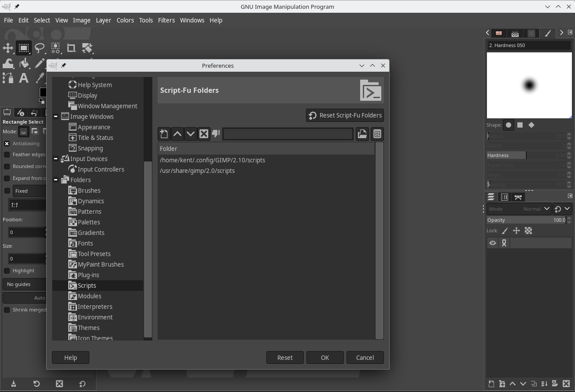This screenshot has height=392, width=575.
Task: Select the Free Select lasso tool
Action: coord(40,48)
